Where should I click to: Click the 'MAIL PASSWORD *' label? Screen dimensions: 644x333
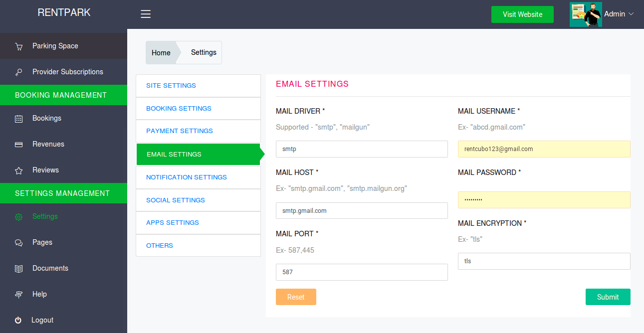(x=489, y=172)
